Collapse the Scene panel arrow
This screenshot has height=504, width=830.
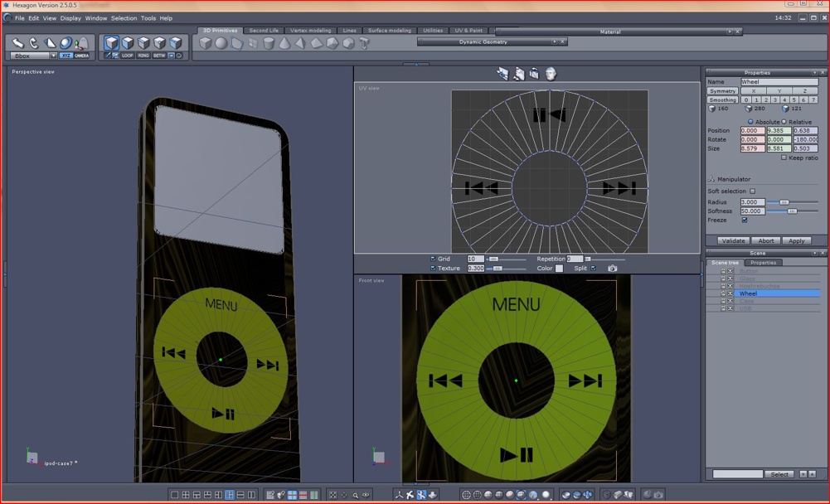[x=814, y=253]
